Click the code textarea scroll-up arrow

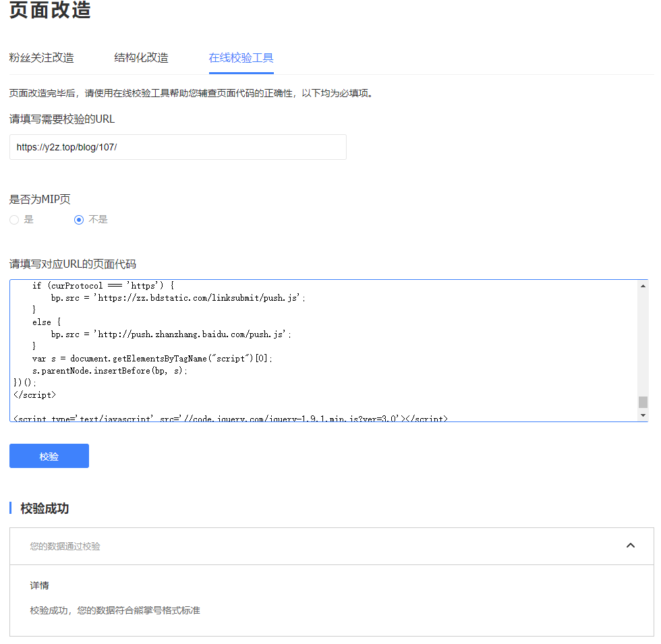[x=643, y=286]
